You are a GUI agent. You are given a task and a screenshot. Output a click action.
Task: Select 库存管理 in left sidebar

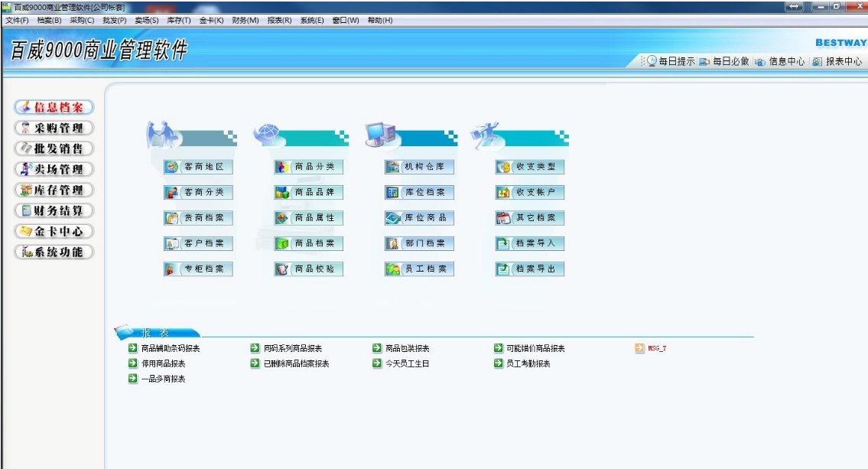[54, 190]
